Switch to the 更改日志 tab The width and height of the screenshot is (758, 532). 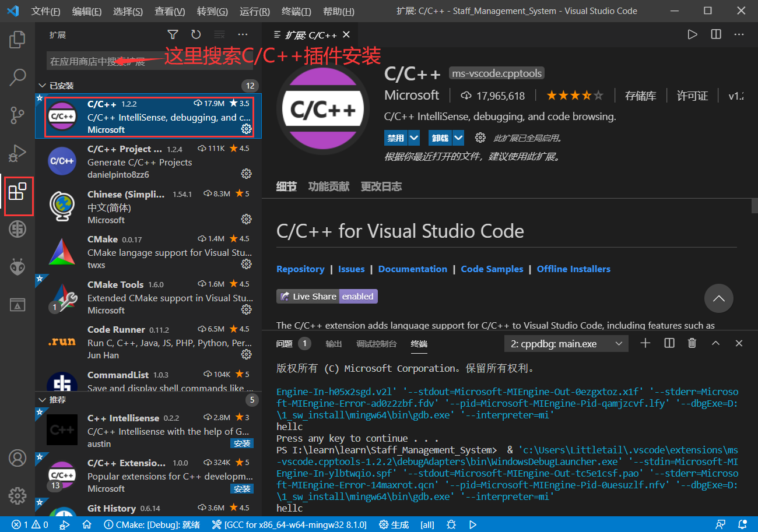click(381, 186)
